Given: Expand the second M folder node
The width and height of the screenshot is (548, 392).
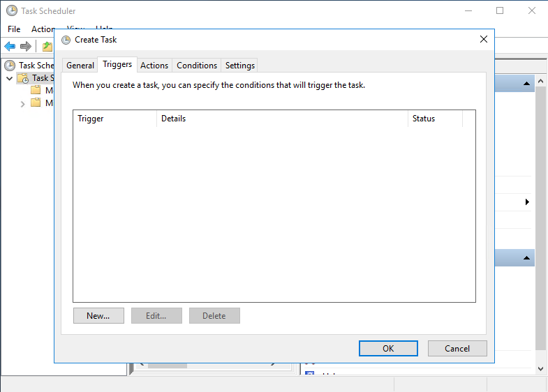Looking at the screenshot, I should click(23, 104).
